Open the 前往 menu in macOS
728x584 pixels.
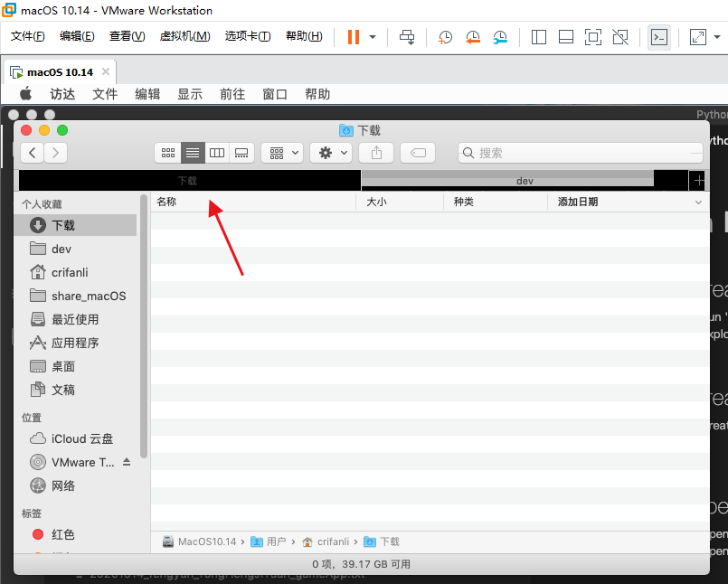[x=232, y=94]
